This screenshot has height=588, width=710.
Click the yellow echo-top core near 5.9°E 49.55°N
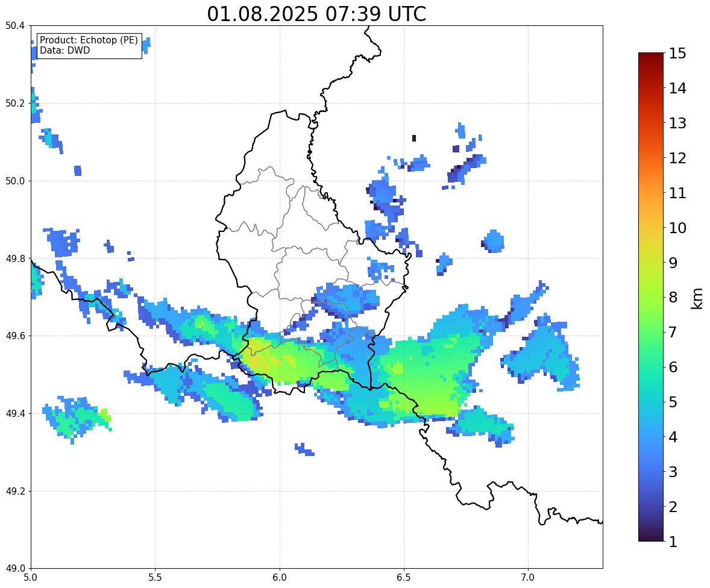pos(258,358)
